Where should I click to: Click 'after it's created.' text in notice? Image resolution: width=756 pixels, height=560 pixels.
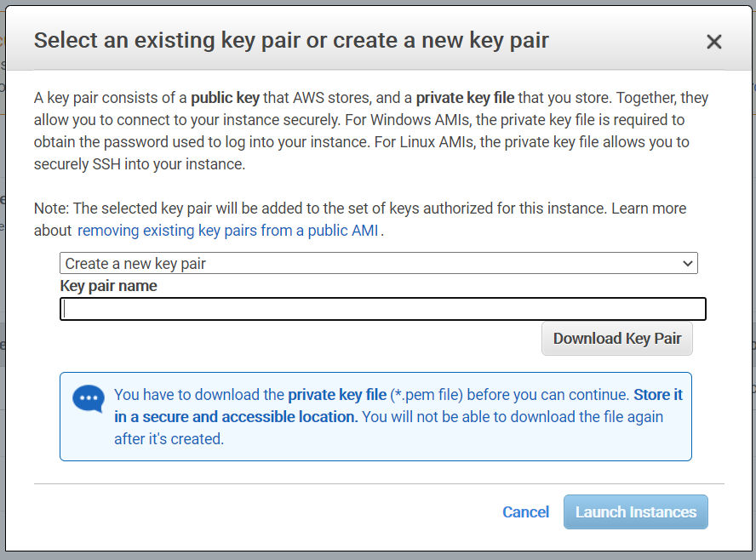(169, 439)
